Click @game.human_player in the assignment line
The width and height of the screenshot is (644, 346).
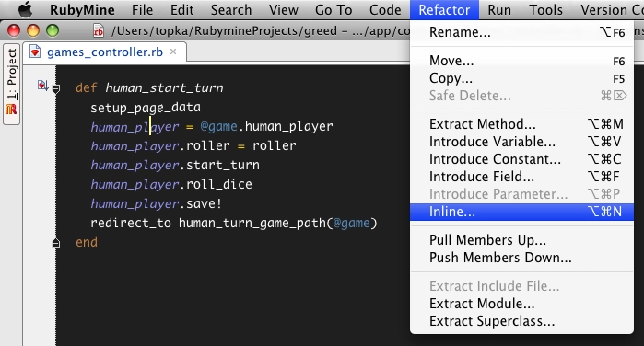[266, 126]
